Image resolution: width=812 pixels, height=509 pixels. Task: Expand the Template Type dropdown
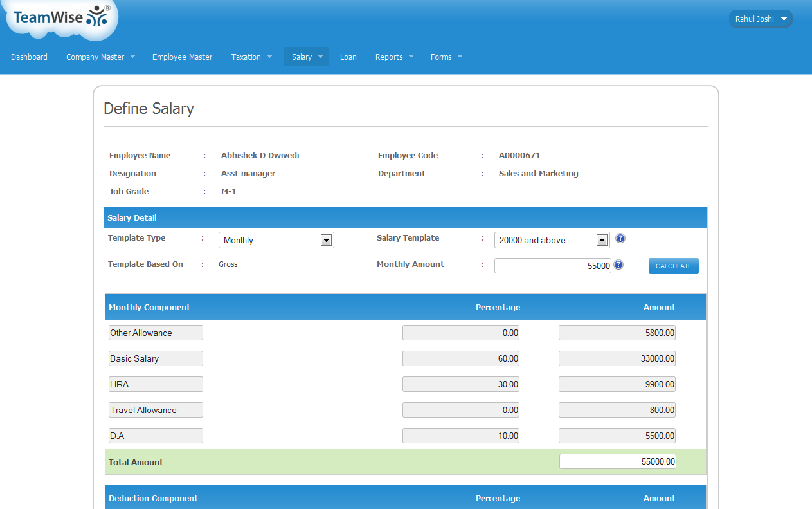coord(276,240)
